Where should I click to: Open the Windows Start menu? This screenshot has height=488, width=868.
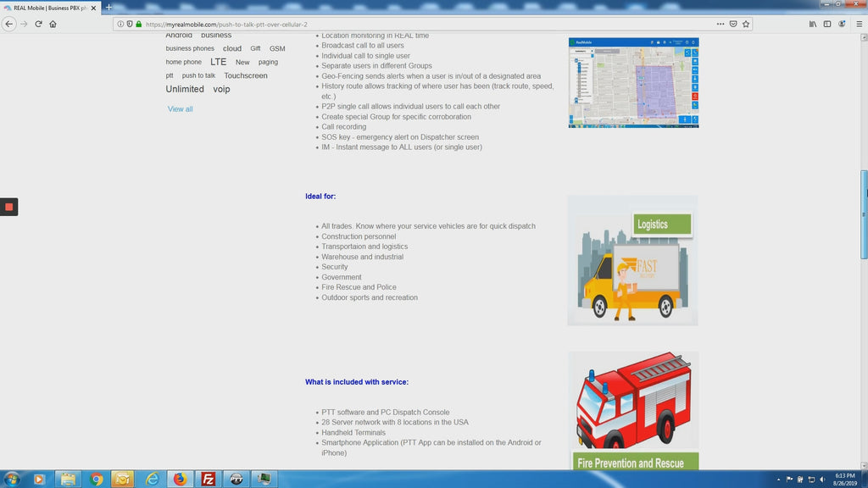point(12,479)
